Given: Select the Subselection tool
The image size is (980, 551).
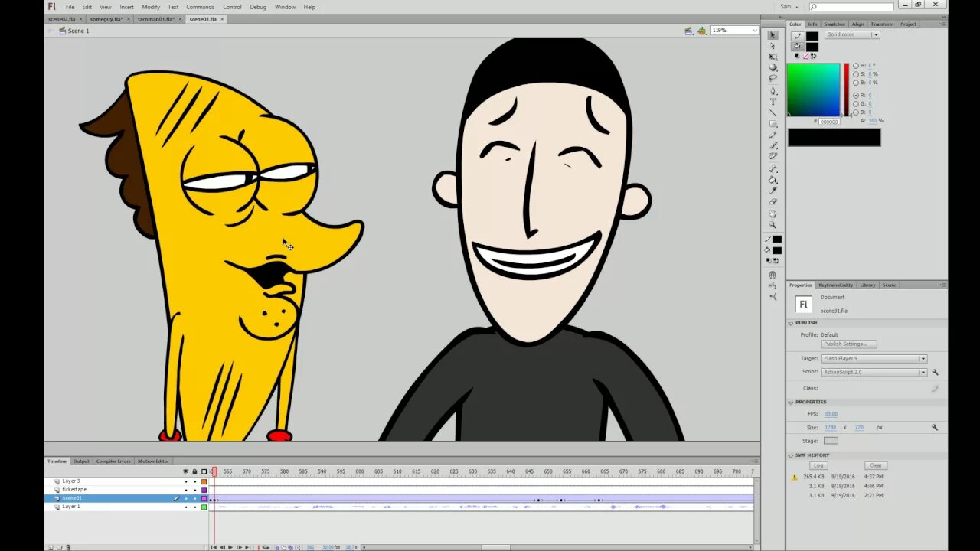Looking at the screenshot, I should tap(773, 46).
